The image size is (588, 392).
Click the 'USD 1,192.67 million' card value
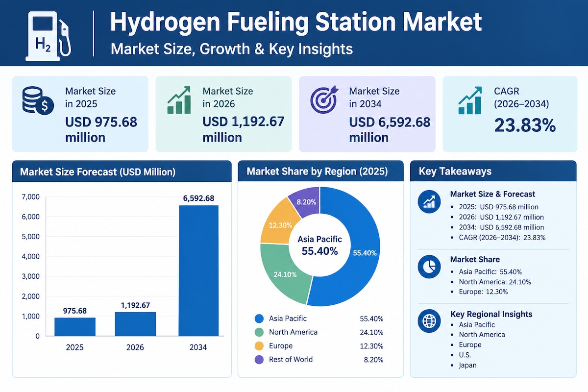tap(243, 129)
